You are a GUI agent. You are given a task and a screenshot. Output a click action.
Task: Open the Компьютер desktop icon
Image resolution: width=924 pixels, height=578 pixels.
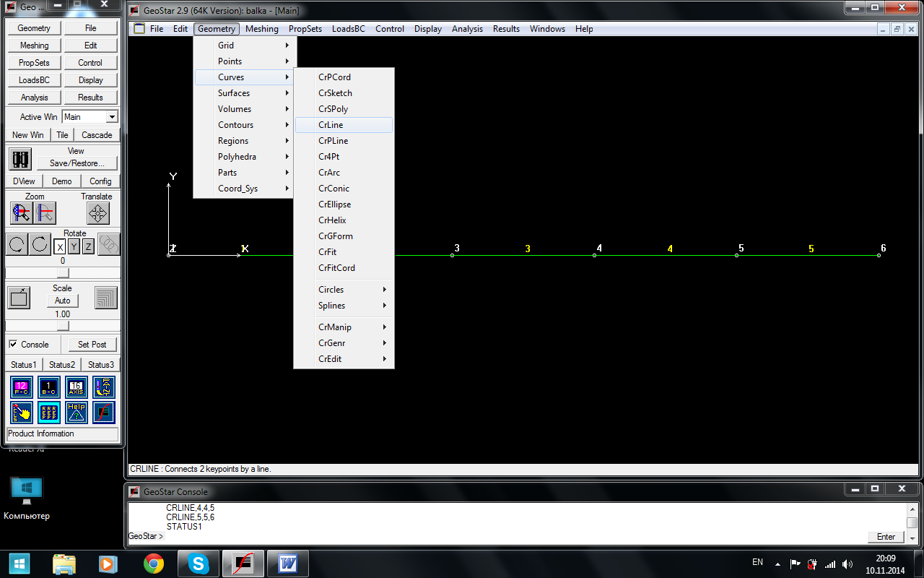(27, 499)
